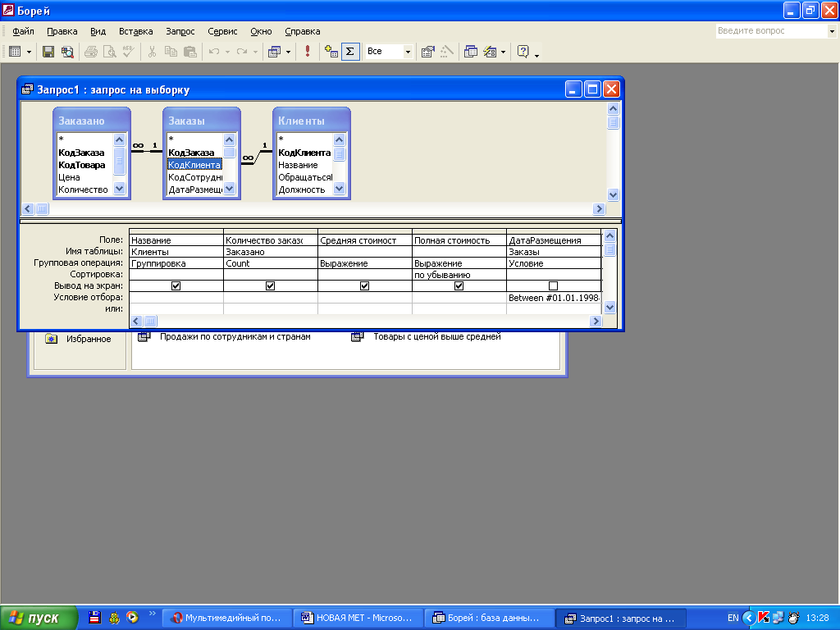
Task: Open the Вставка menu
Action: [135, 31]
